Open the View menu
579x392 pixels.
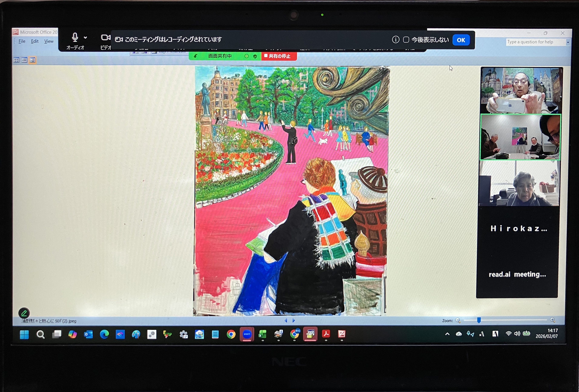pyautogui.click(x=49, y=41)
